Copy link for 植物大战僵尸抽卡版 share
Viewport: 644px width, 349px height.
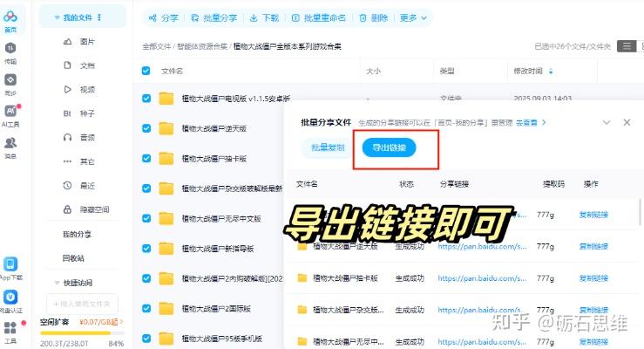pos(593,278)
